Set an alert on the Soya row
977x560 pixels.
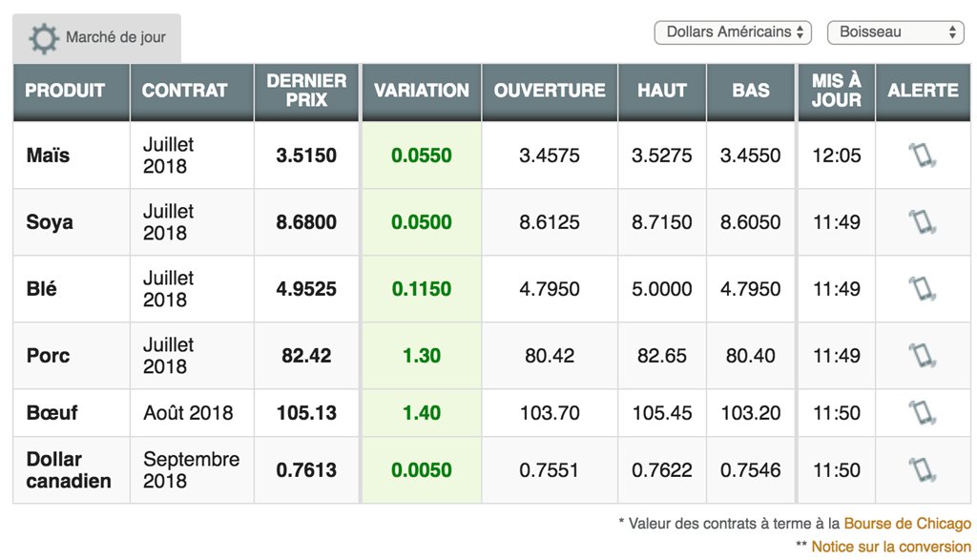[922, 222]
